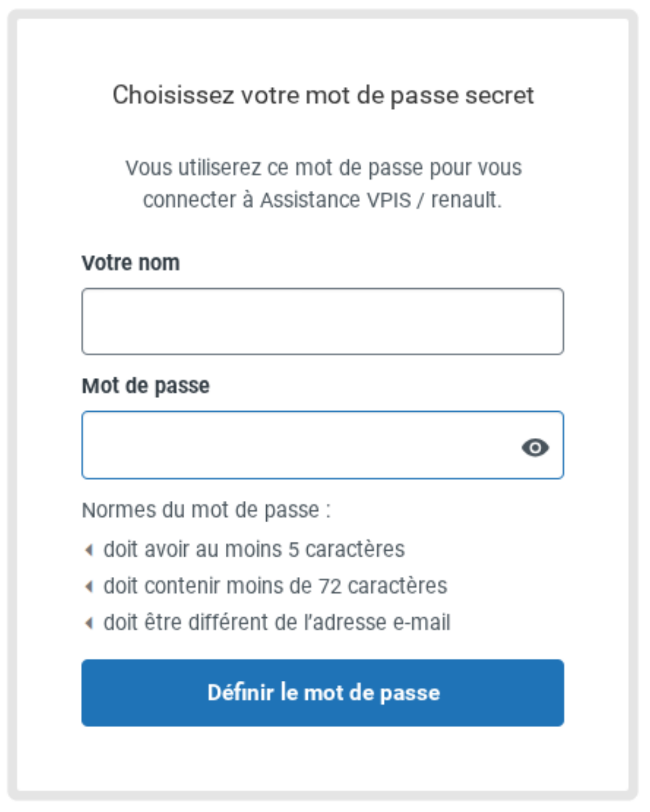
Task: Click arrow icon beside '72 caractères' rule
Action: click(x=89, y=586)
